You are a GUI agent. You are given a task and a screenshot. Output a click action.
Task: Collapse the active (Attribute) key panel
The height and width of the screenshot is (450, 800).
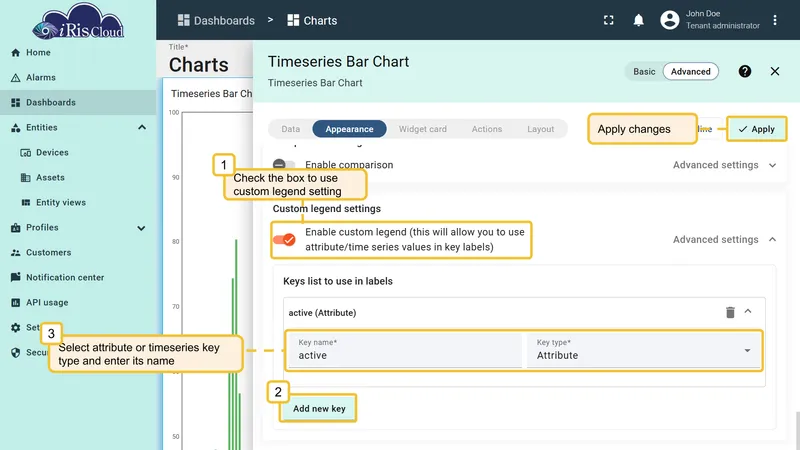click(748, 312)
